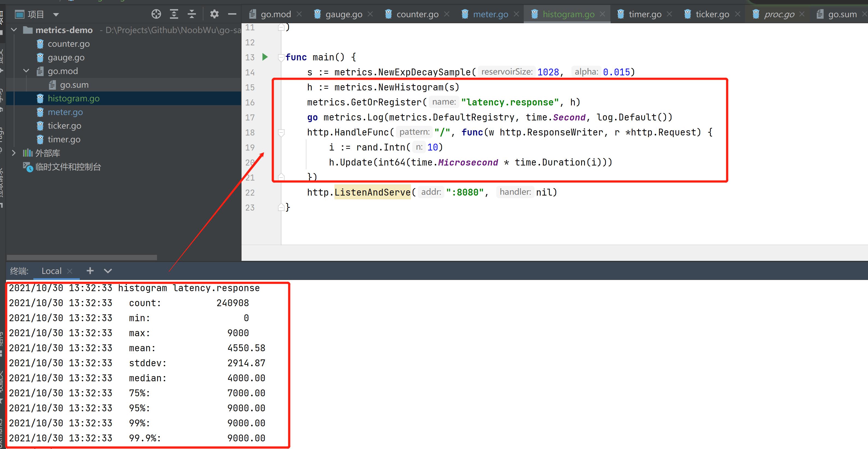Click the ListenAndServe highlighted call

pos(372,192)
